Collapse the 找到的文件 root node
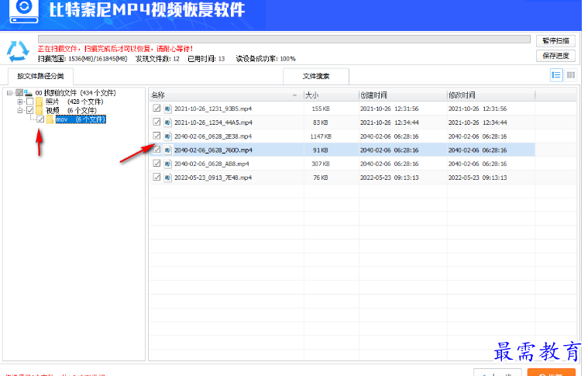This screenshot has width=588, height=376. (x=9, y=93)
